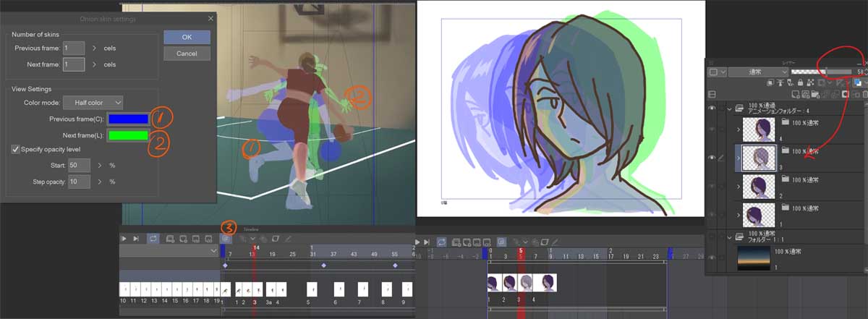
Task: Click the opacity value field showing 58
Action: [x=860, y=72]
